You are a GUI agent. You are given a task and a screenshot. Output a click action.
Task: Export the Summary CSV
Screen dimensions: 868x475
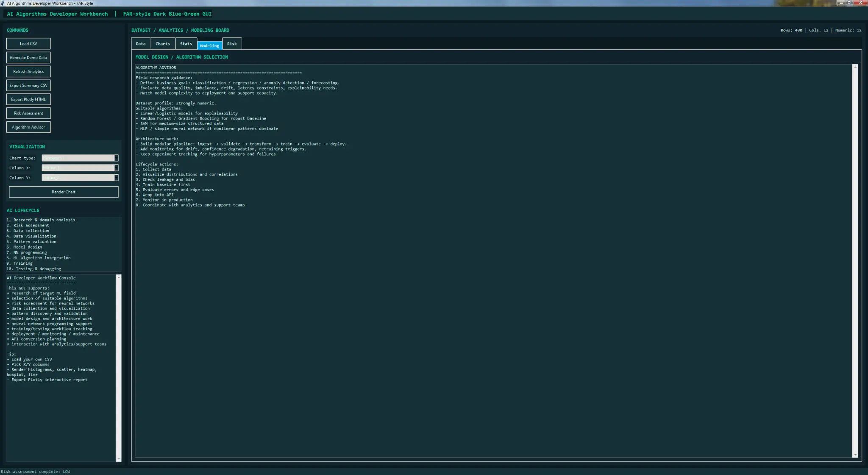[28, 86]
